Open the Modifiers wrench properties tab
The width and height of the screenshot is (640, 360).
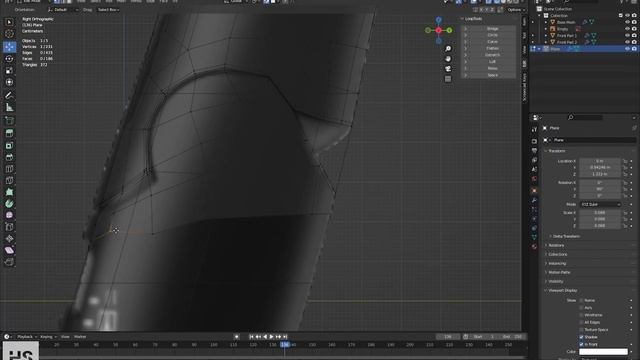tap(534, 200)
